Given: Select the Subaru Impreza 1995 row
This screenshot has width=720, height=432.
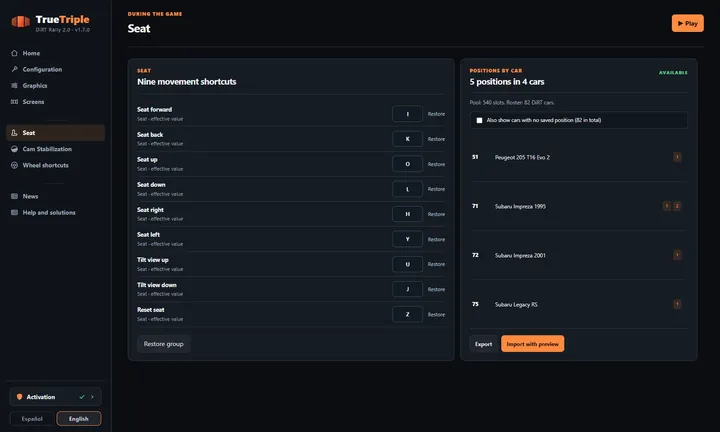Looking at the screenshot, I should (x=578, y=207).
